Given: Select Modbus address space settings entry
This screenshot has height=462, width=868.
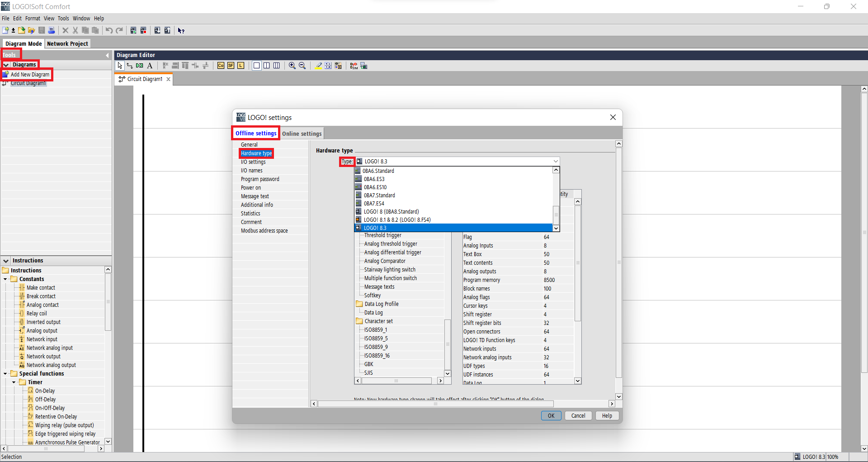Looking at the screenshot, I should pyautogui.click(x=264, y=231).
